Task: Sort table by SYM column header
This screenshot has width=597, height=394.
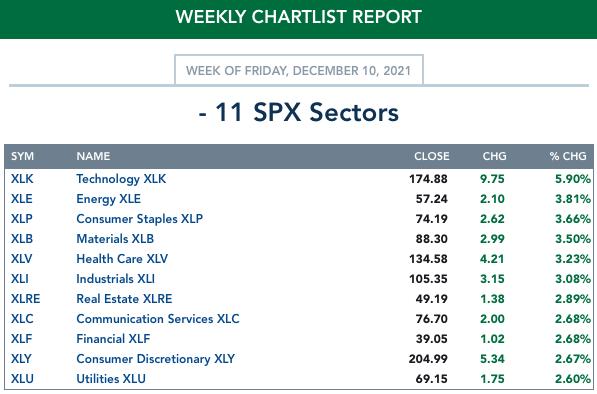Action: pyautogui.click(x=22, y=156)
